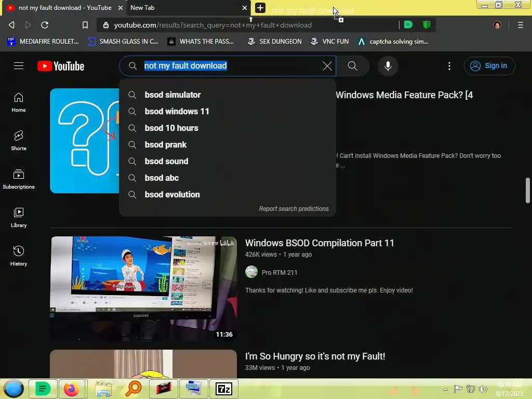This screenshot has height=399, width=532.
Task: Go to YouTube home via logo
Action: click(x=61, y=66)
